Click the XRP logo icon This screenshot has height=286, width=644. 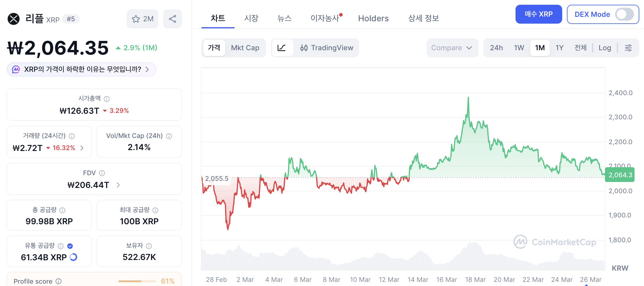tap(14, 19)
